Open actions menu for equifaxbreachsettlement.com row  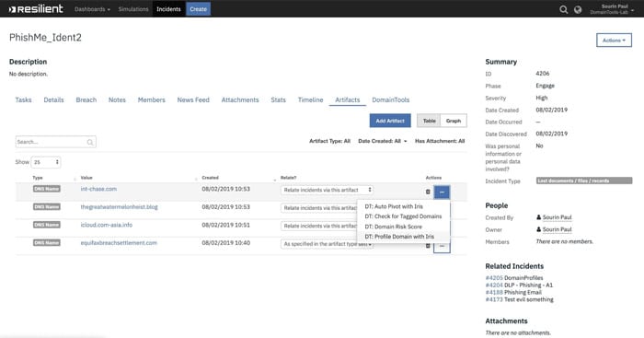point(442,246)
